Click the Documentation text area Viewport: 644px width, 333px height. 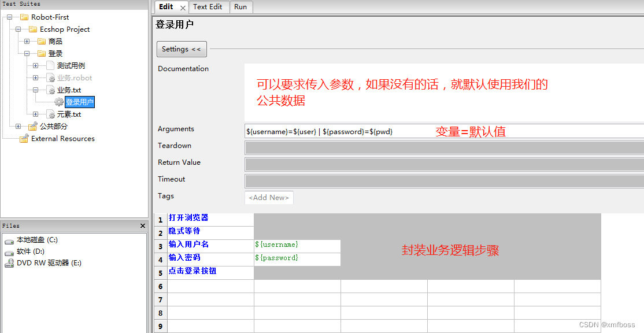(444, 92)
